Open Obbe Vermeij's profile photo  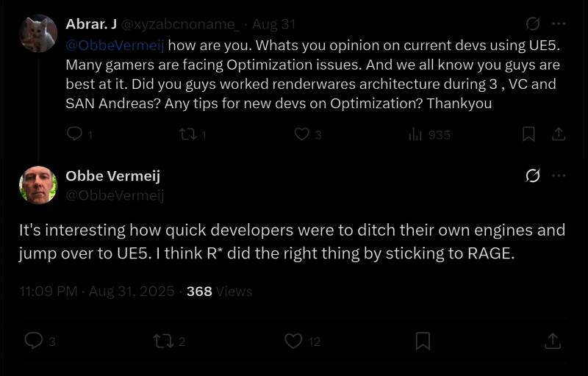(x=38, y=185)
